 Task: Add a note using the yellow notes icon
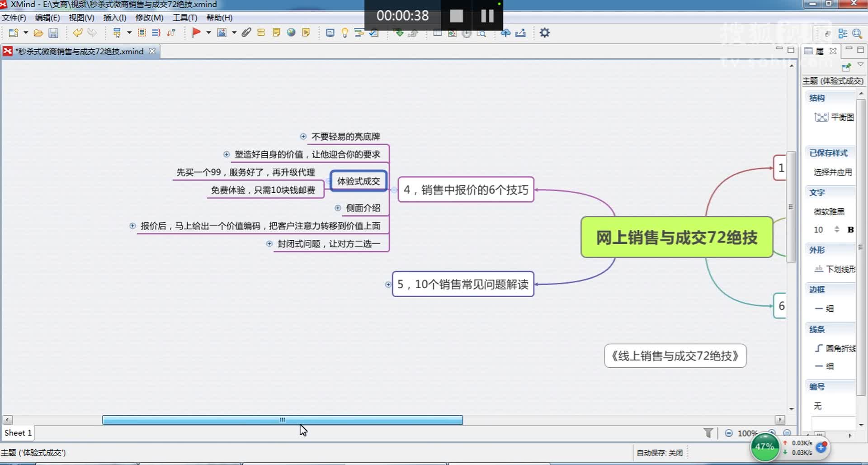276,33
